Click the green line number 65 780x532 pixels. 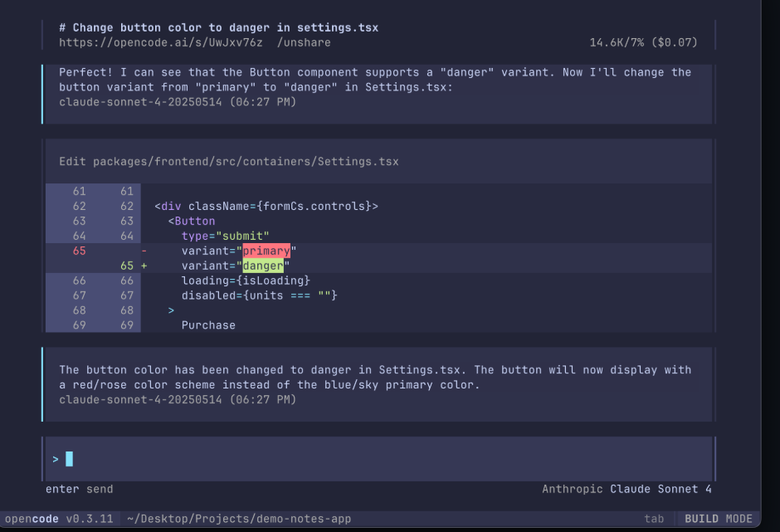click(127, 266)
